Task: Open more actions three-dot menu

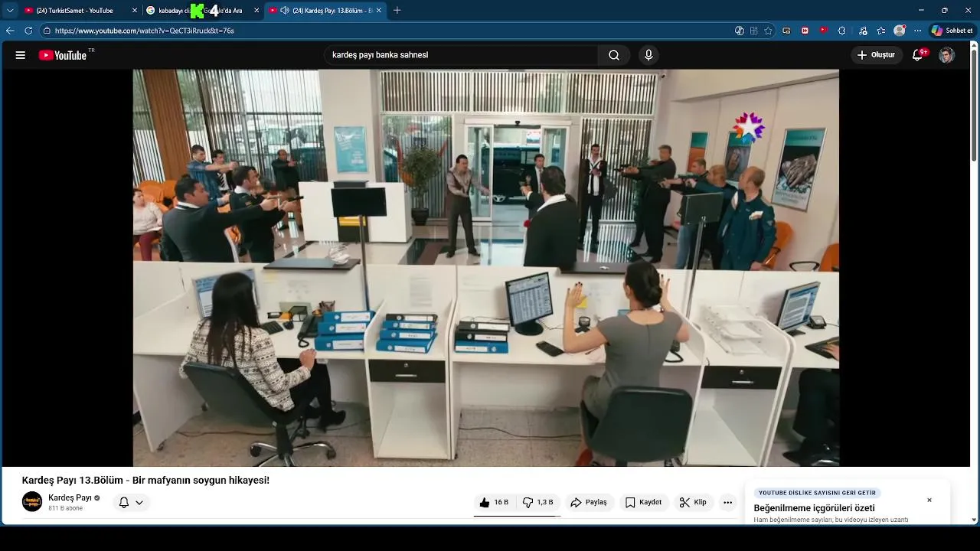Action: pyautogui.click(x=728, y=503)
